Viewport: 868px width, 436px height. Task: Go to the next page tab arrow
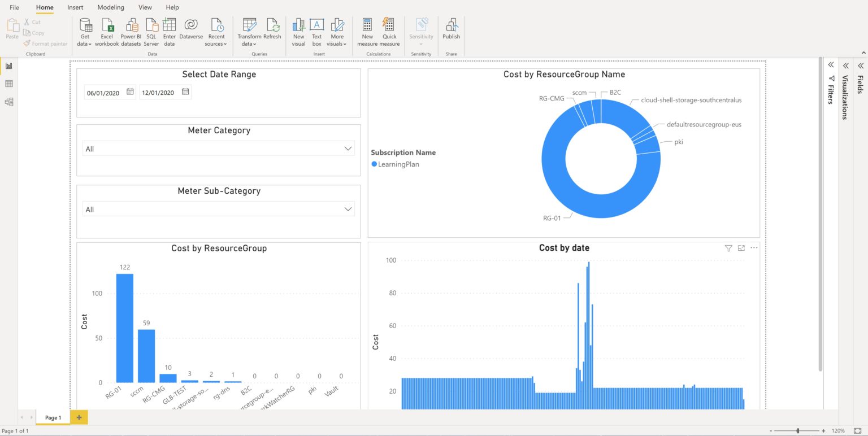tap(31, 417)
